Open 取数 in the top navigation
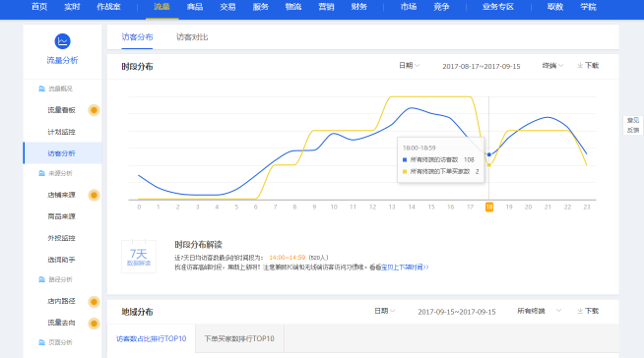The width and height of the screenshot is (644, 358). (x=555, y=7)
